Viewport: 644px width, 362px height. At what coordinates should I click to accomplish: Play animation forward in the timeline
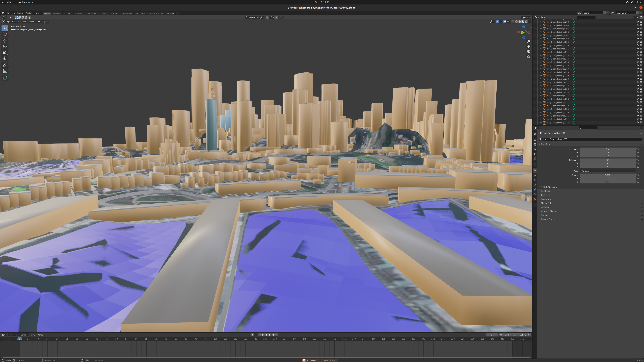point(270,335)
